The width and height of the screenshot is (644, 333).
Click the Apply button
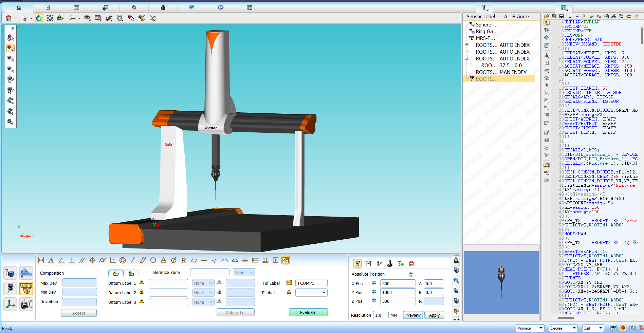pyautogui.click(x=434, y=315)
